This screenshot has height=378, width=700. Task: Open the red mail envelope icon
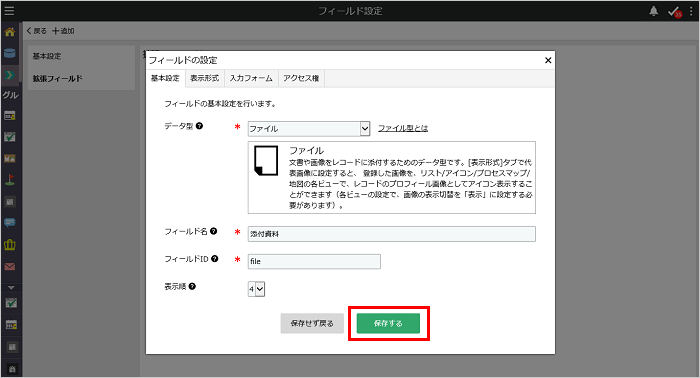coord(10,266)
